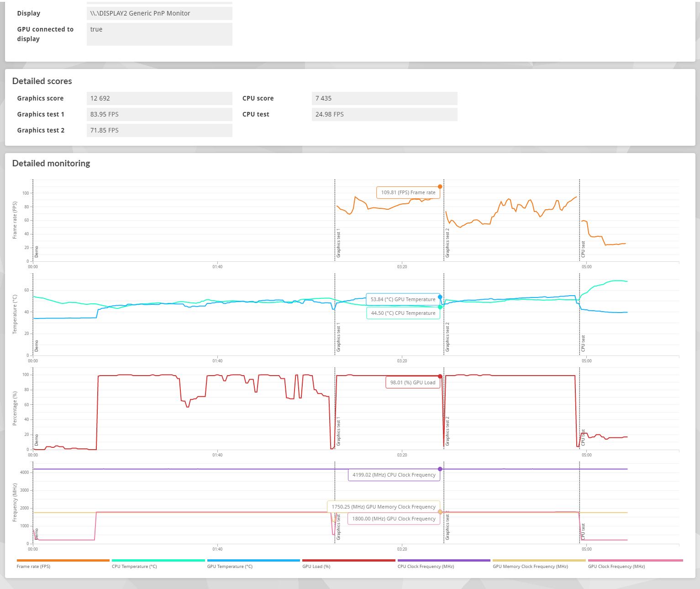Click Demo marker in the temperature chart
This screenshot has width=700, height=589.
(37, 346)
